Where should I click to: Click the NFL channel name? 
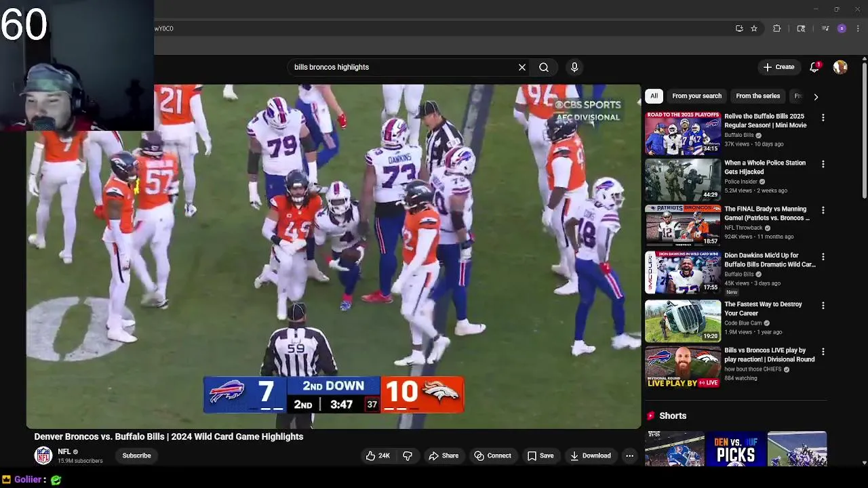click(64, 451)
